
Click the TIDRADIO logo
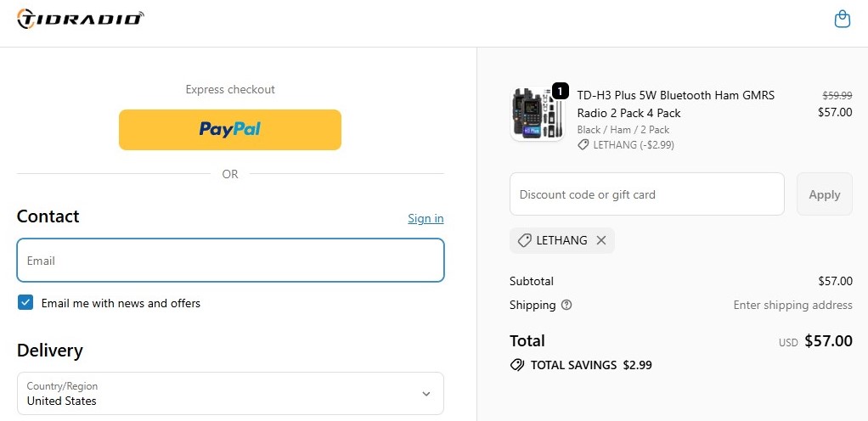coord(81,18)
